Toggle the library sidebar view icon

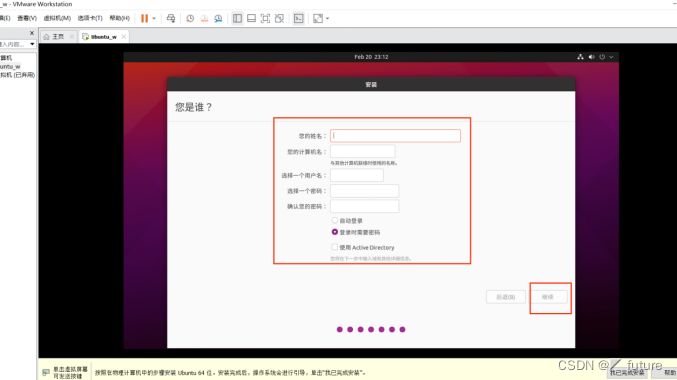coord(237,18)
